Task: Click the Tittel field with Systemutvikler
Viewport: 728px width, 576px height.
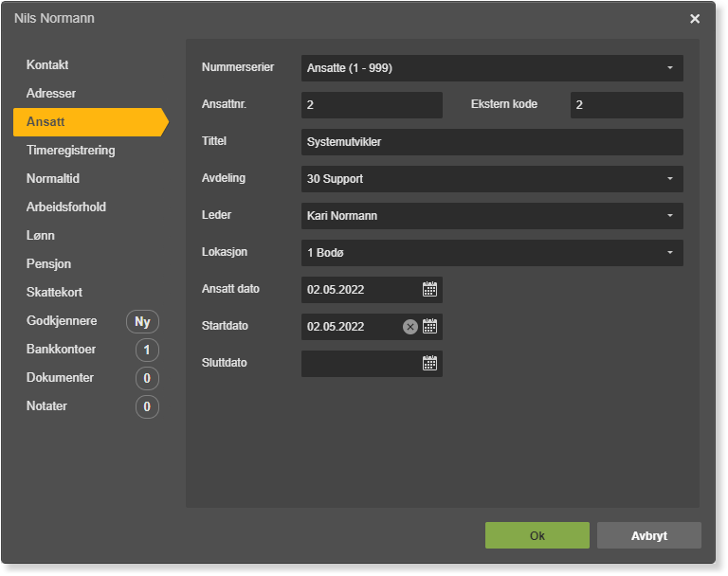Action: [x=492, y=142]
